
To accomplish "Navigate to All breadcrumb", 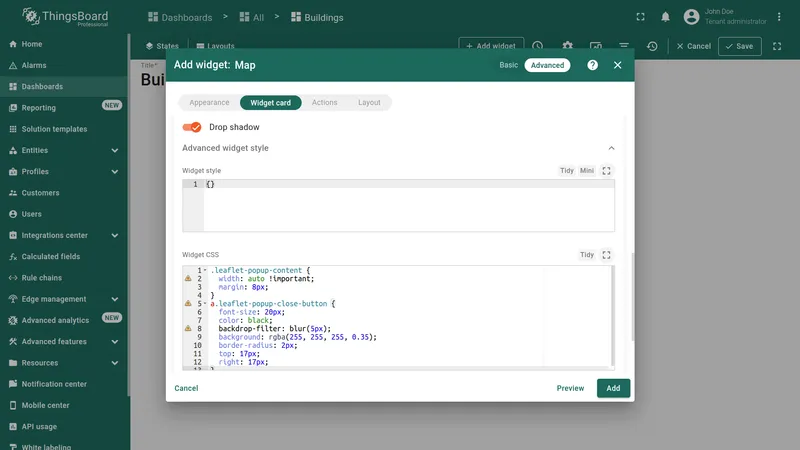I will [x=252, y=17].
